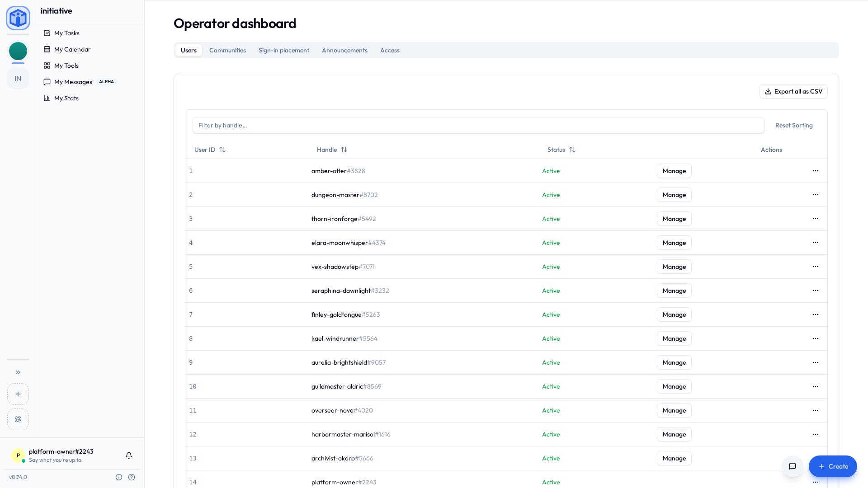Screen dimensions: 868x488
Task: Export all users as CSV
Action: tap(793, 91)
